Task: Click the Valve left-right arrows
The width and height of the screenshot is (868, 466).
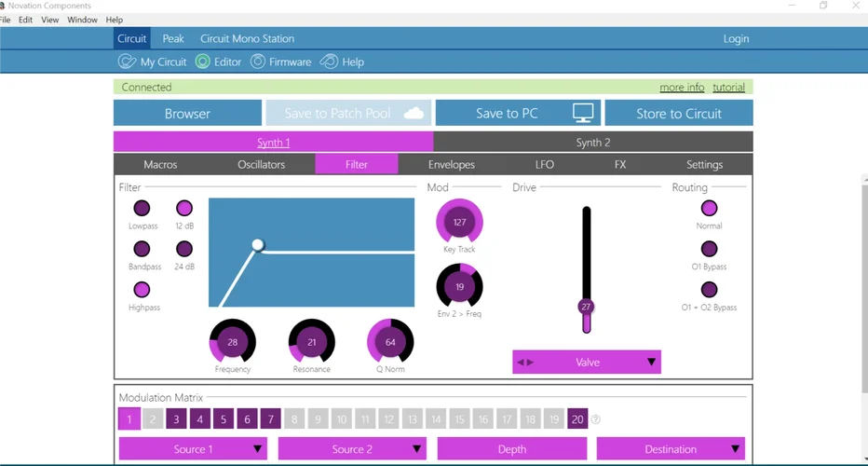Action: [x=524, y=363]
